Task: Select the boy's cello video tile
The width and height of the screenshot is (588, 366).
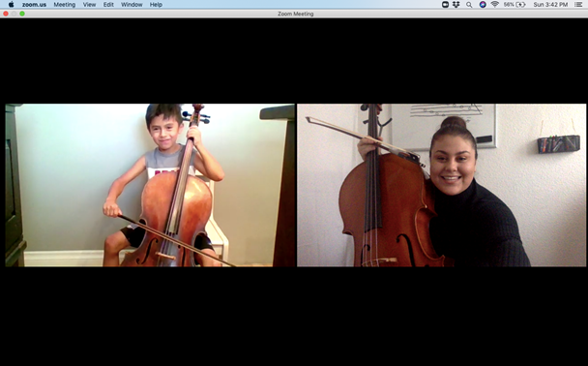Action: [x=150, y=185]
